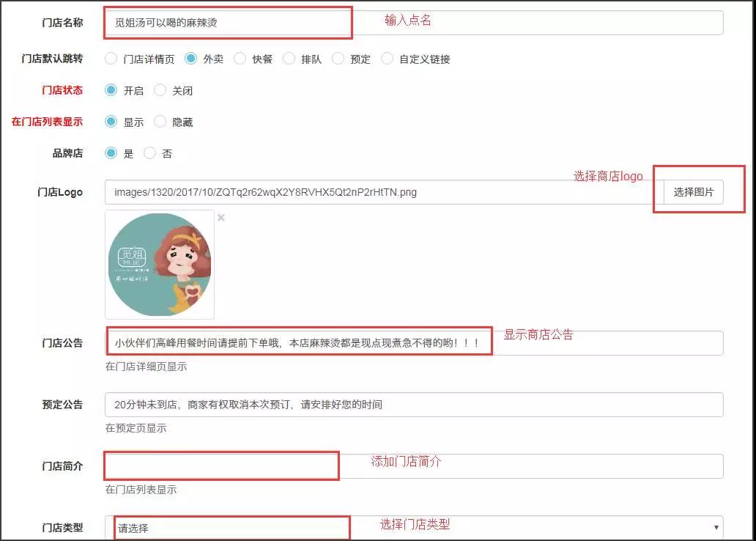Choose the 快餐 radio option
The height and width of the screenshot is (541, 756).
tap(240, 59)
